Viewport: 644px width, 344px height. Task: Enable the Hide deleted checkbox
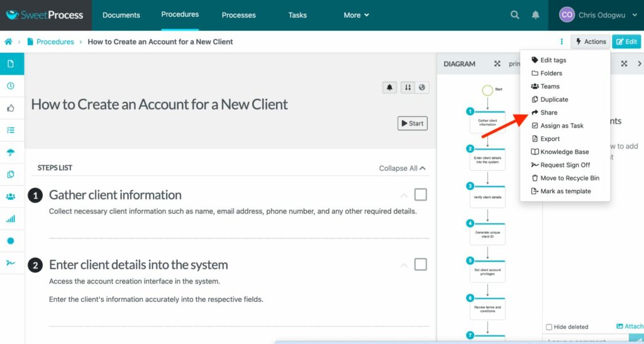549,327
